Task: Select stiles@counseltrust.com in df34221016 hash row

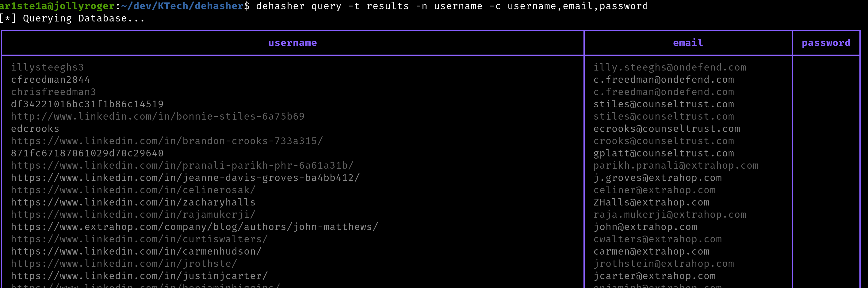Action: (x=664, y=104)
